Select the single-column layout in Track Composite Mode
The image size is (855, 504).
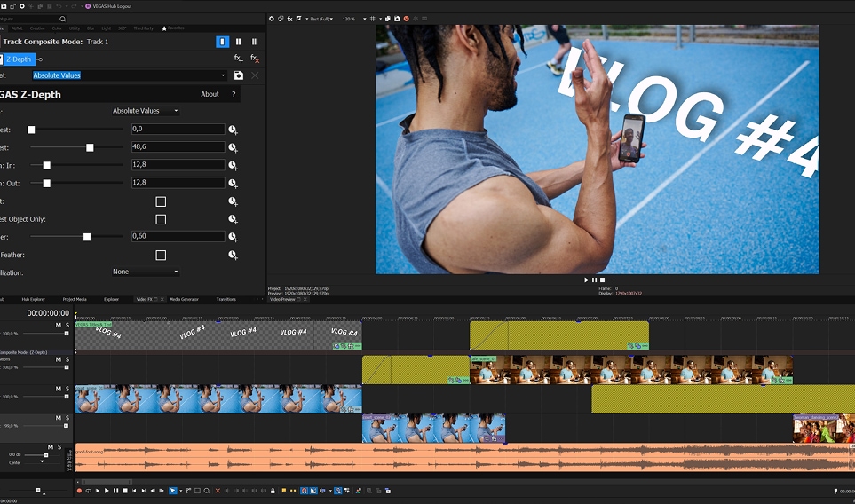click(x=222, y=42)
